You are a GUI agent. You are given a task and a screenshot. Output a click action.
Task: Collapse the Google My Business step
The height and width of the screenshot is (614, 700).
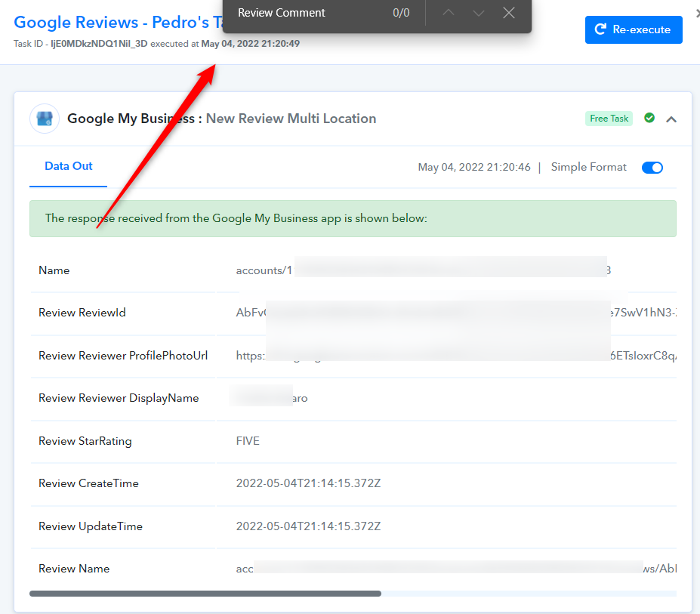tap(671, 119)
